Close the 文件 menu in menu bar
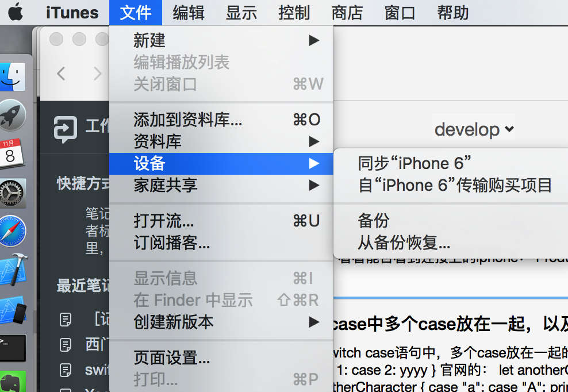The height and width of the screenshot is (392, 568). click(x=136, y=13)
